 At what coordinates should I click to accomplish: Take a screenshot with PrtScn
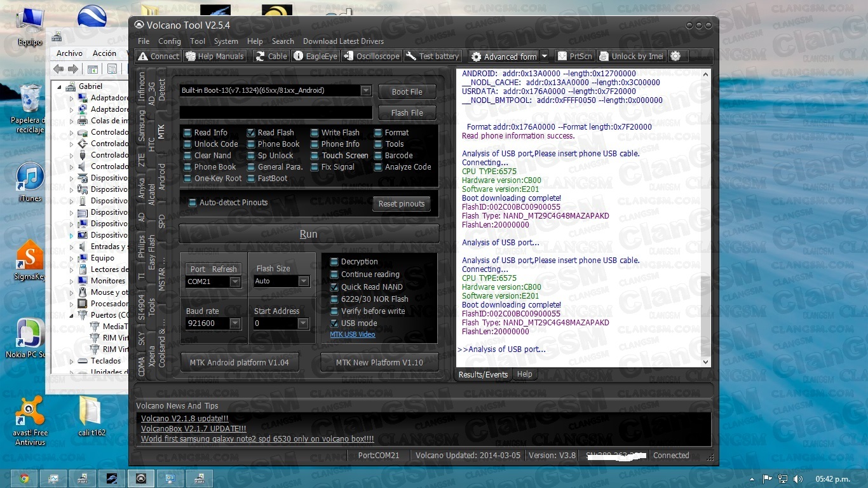575,56
